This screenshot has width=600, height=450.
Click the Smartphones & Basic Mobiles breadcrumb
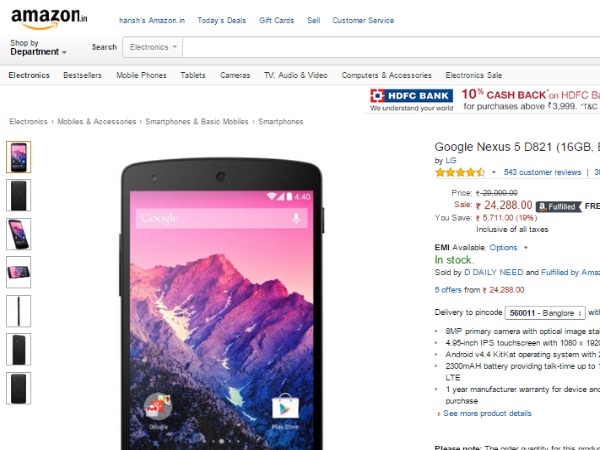[x=196, y=122]
